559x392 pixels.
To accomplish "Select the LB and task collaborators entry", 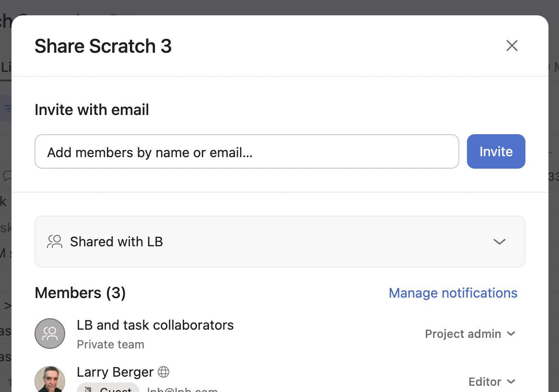I will (x=155, y=325).
